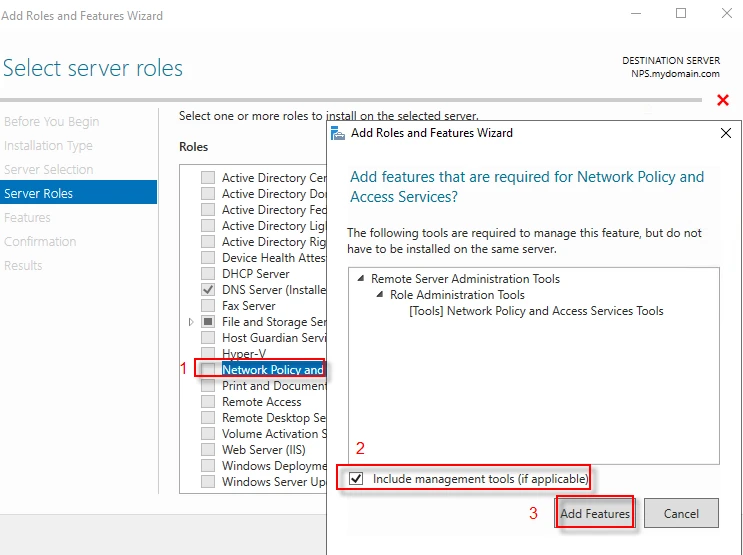743x555 pixels.
Task: Open the Before You Begin step
Action: pos(52,122)
